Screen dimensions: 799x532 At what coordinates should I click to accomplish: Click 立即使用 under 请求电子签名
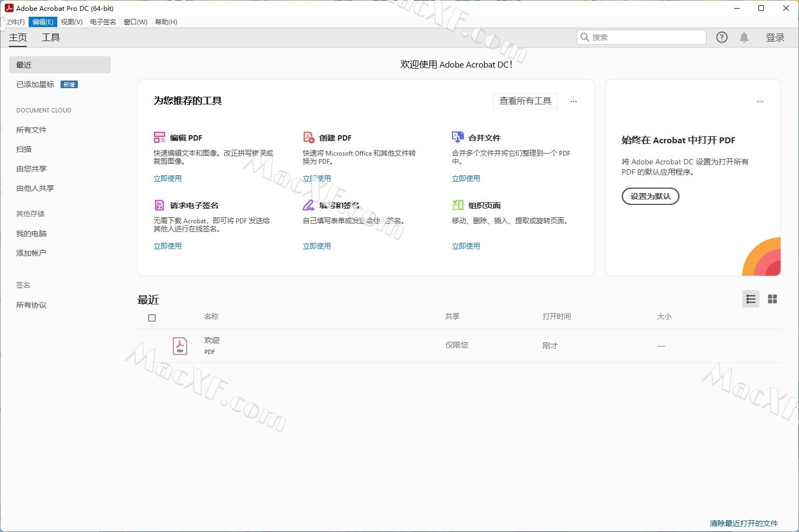[x=168, y=246]
